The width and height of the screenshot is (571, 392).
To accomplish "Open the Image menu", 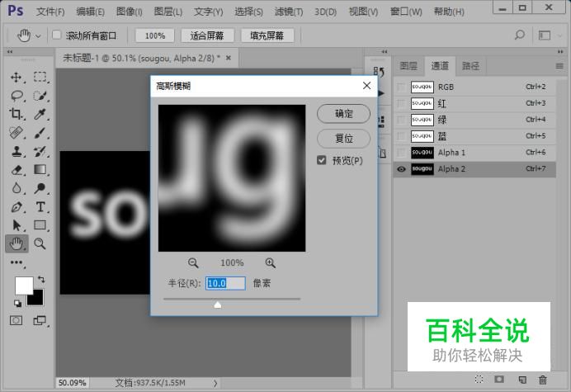I will (130, 12).
